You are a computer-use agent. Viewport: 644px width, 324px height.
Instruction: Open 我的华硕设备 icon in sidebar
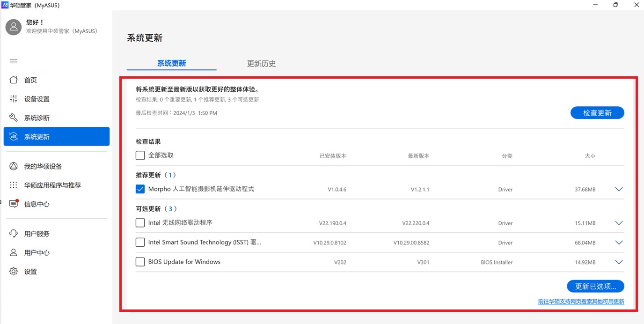tap(14, 166)
